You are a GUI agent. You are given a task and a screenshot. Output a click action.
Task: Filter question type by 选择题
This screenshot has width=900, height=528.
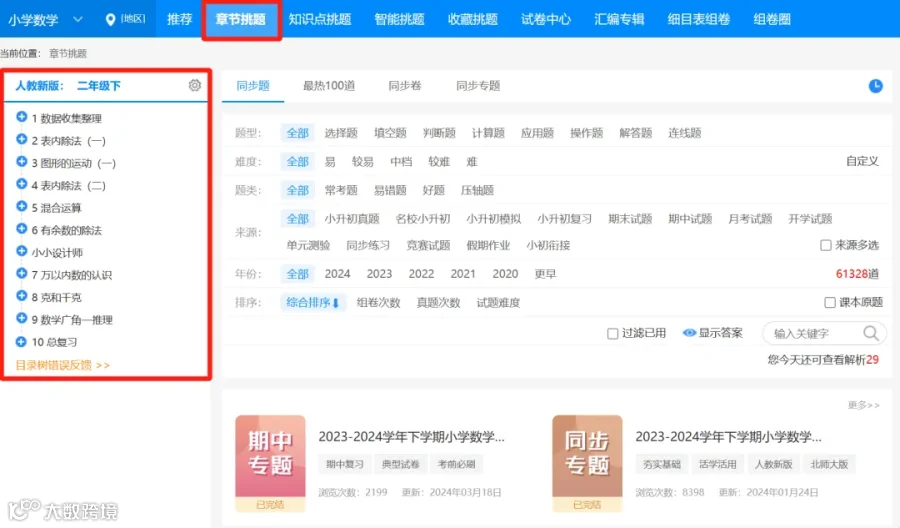341,133
